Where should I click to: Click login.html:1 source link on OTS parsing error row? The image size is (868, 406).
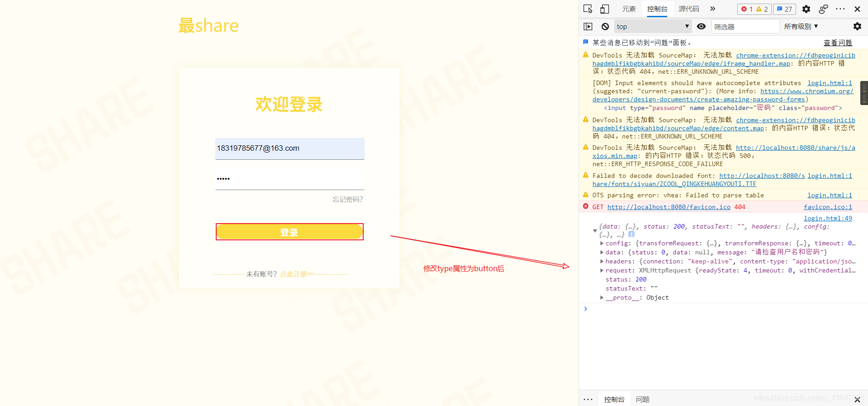[x=830, y=195]
